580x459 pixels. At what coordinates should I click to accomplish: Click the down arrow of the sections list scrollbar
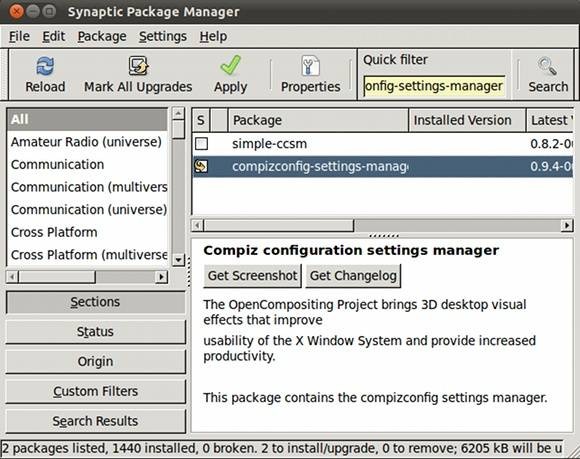click(178, 260)
